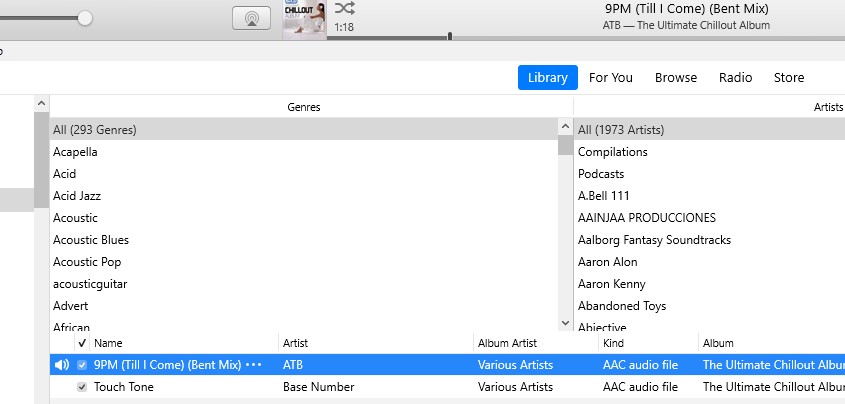Screen dimensions: 845x404
Task: Click the ATB artist cell
Action: (293, 365)
